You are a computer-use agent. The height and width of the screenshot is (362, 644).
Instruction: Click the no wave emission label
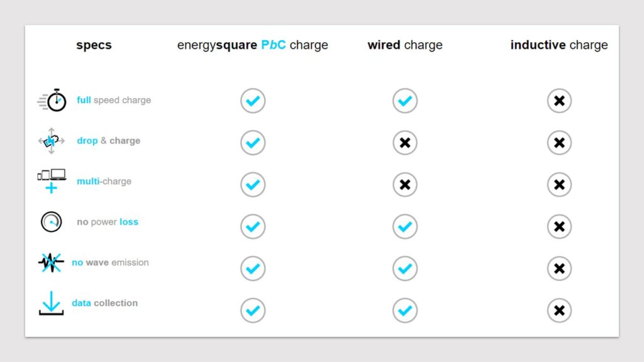point(110,262)
